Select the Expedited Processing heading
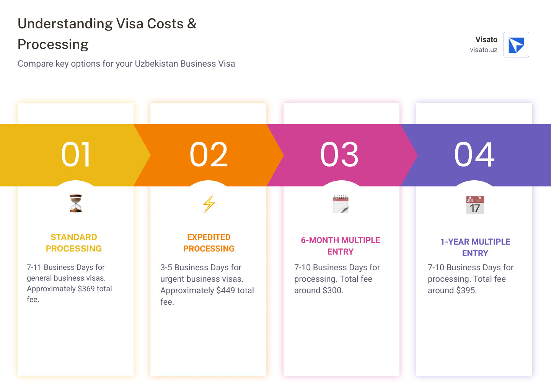Image resolution: width=551 pixels, height=392 pixels. pos(209,243)
